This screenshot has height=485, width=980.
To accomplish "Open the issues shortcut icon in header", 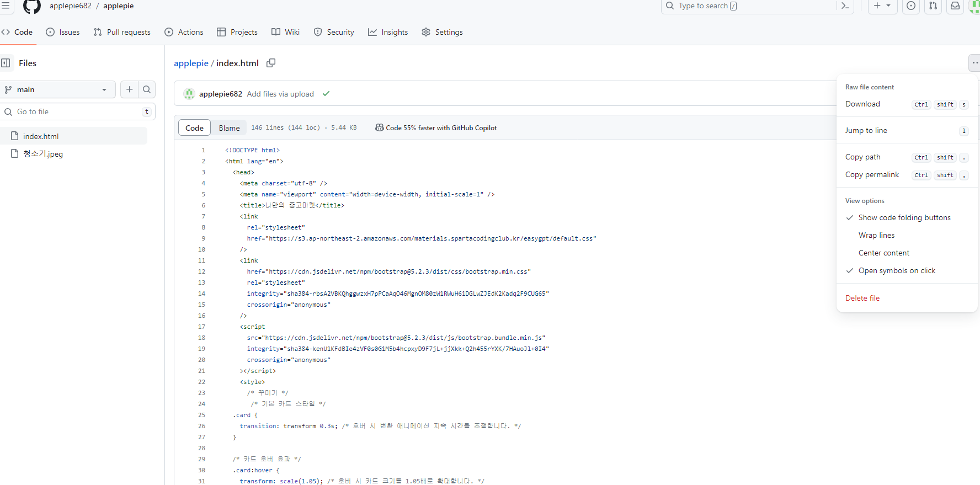I will click(911, 6).
